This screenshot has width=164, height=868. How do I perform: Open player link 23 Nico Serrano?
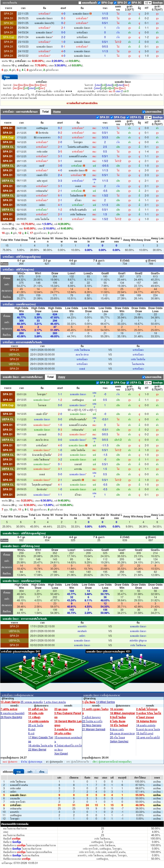click(92, 725)
